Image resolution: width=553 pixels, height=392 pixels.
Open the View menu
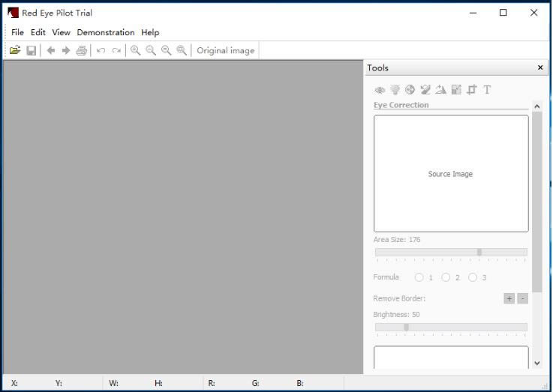pyautogui.click(x=61, y=32)
